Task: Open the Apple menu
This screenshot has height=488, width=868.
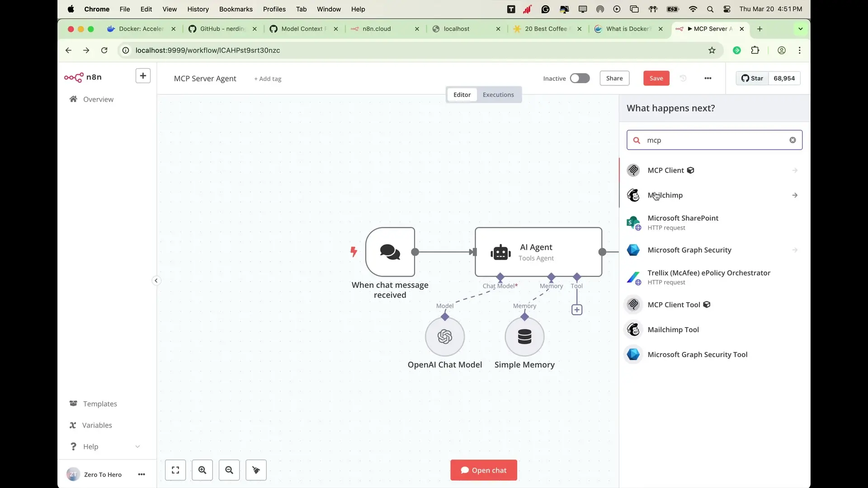Action: click(71, 9)
